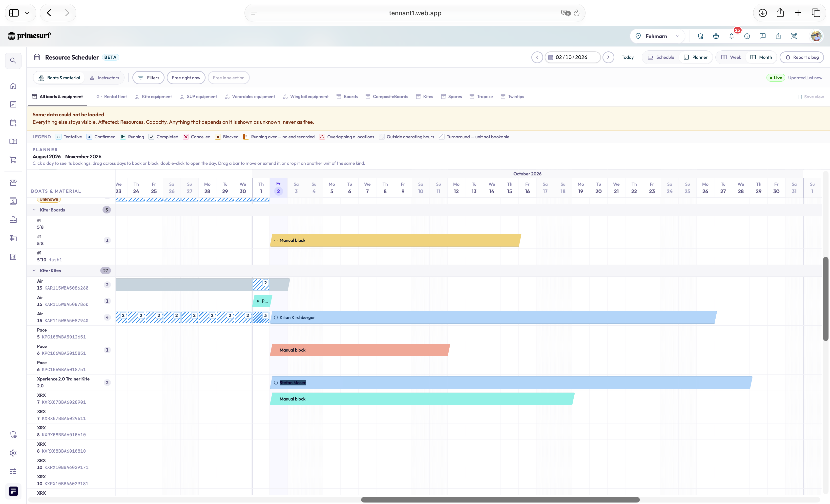Click the Free right now button

click(x=186, y=78)
